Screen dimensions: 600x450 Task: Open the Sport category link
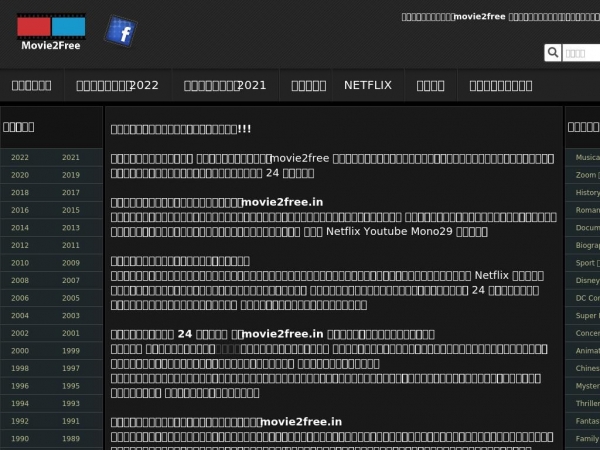coord(587,263)
